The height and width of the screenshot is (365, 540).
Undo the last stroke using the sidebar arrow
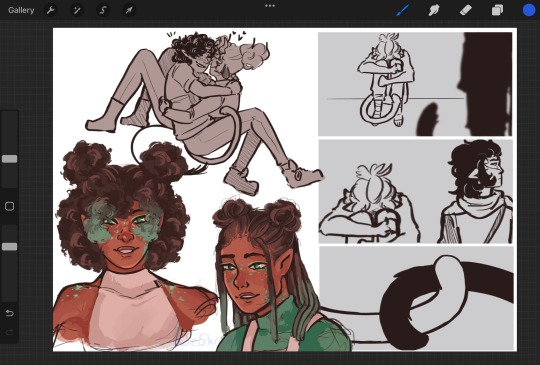10,313
